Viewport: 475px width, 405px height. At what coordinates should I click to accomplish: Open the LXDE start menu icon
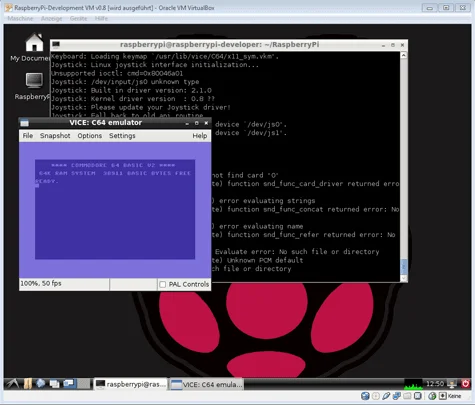pyautogui.click(x=12, y=384)
